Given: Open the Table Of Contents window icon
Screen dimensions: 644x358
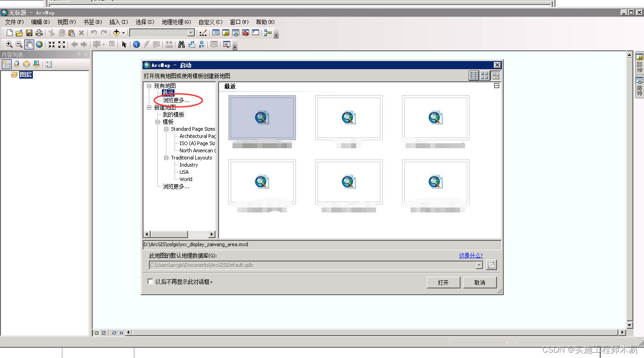Looking at the screenshot, I should [216, 33].
